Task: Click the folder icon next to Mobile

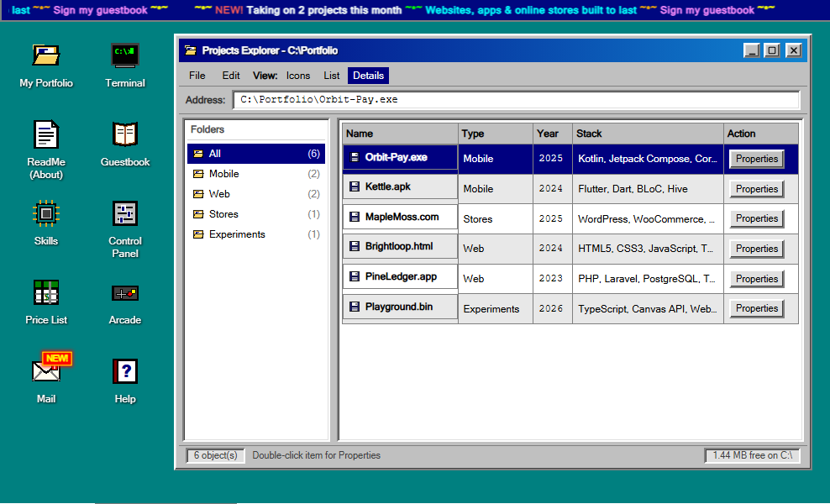Action: 198,174
